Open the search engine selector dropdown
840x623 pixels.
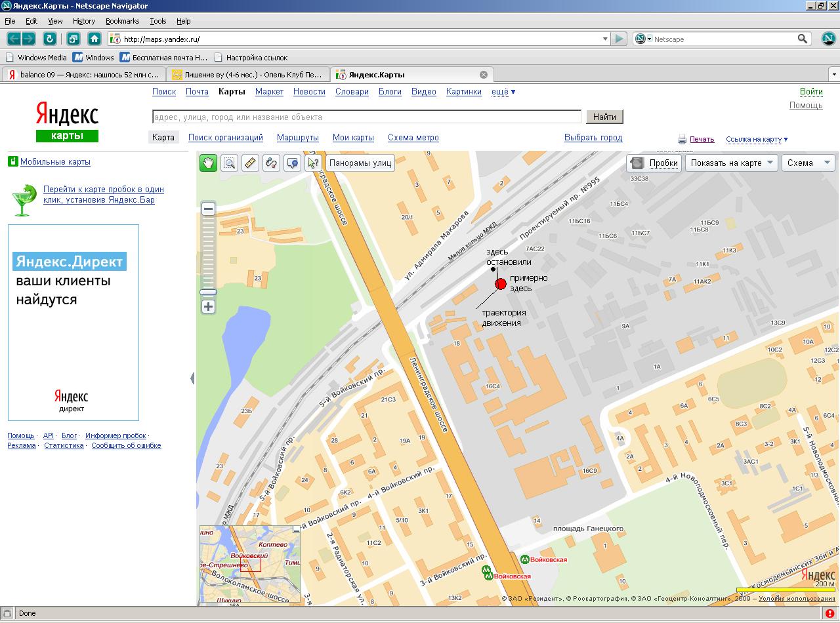tap(643, 39)
